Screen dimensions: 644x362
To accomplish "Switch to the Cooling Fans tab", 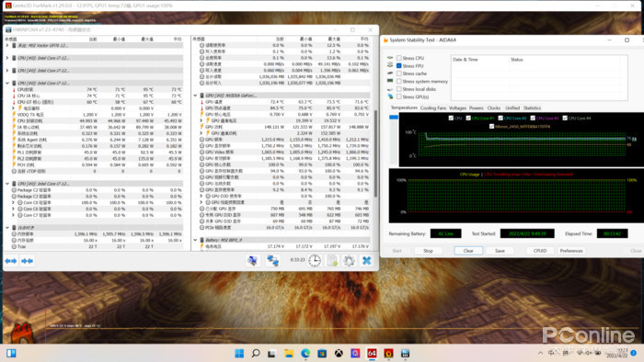I will (433, 107).
